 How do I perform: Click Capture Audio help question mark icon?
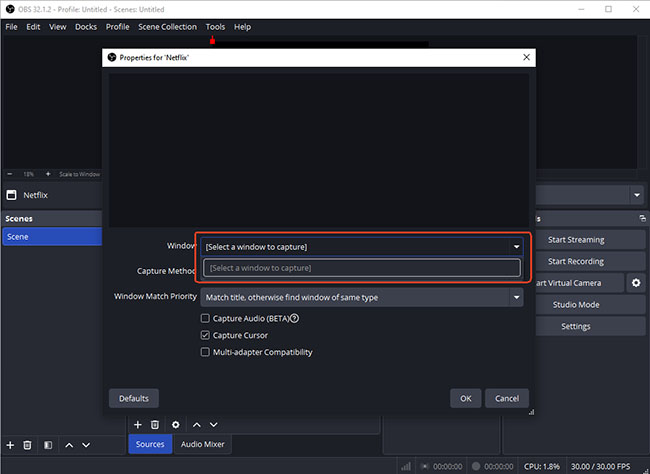pos(294,318)
